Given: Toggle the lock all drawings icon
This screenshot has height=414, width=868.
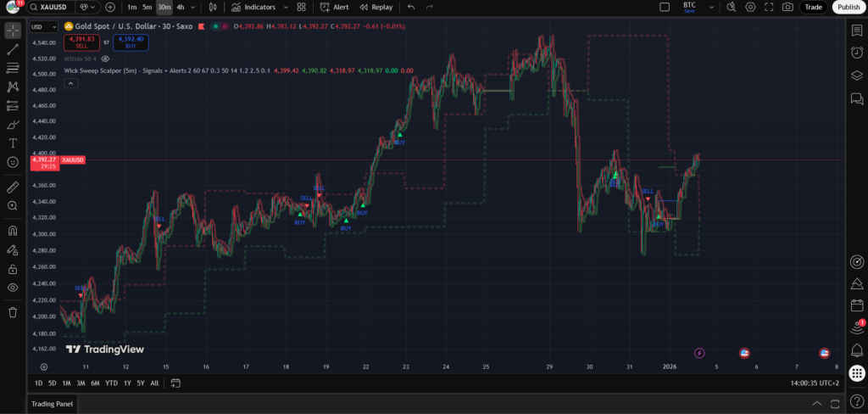Looking at the screenshot, I should click(13, 269).
